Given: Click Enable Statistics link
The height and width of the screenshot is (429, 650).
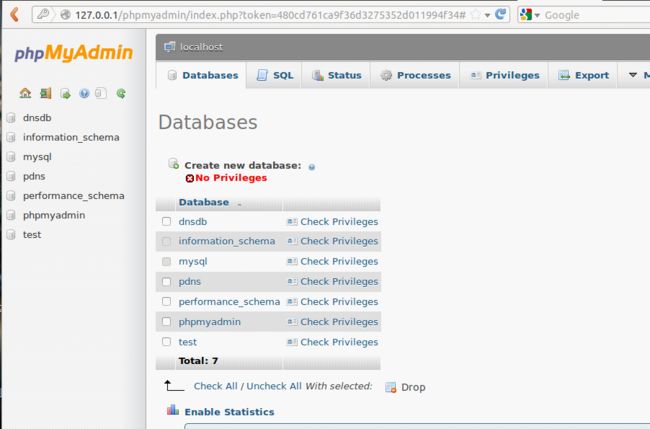Looking at the screenshot, I should (x=229, y=412).
